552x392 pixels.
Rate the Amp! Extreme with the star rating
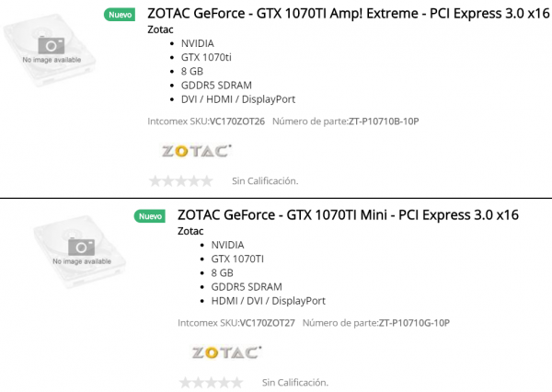[181, 181]
